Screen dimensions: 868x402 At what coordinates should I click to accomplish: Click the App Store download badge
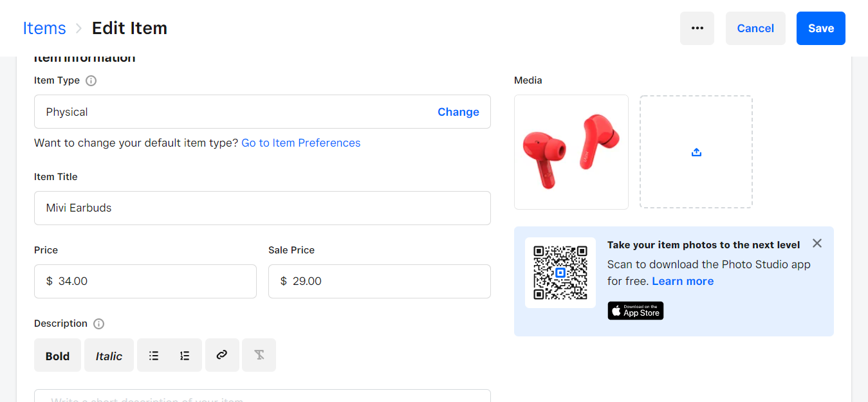[x=635, y=311]
